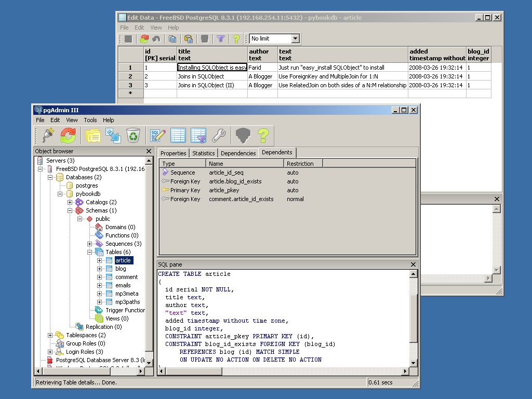Open the maintenance wrench icon

(219, 136)
